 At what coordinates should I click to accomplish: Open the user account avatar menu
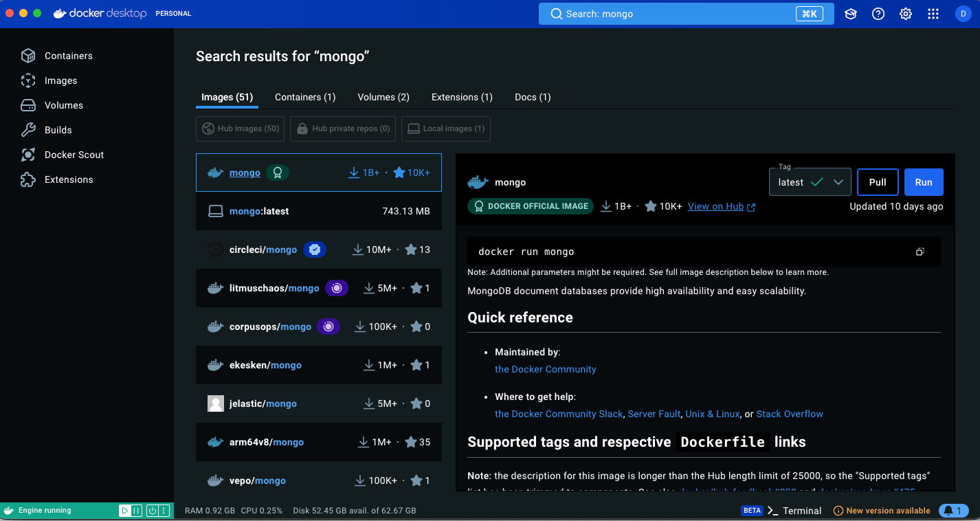tap(962, 14)
